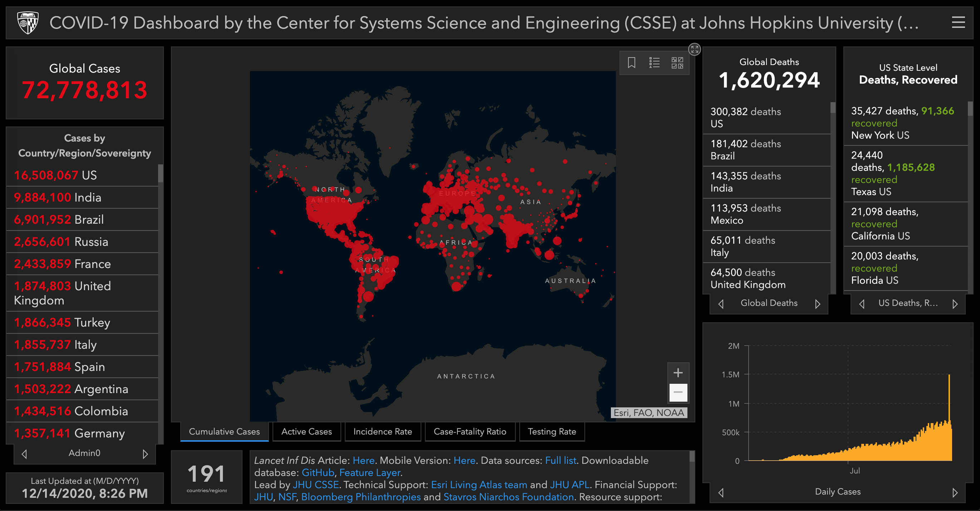
Task: Select Brazil with 6,901,952 cases
Action: pos(82,219)
